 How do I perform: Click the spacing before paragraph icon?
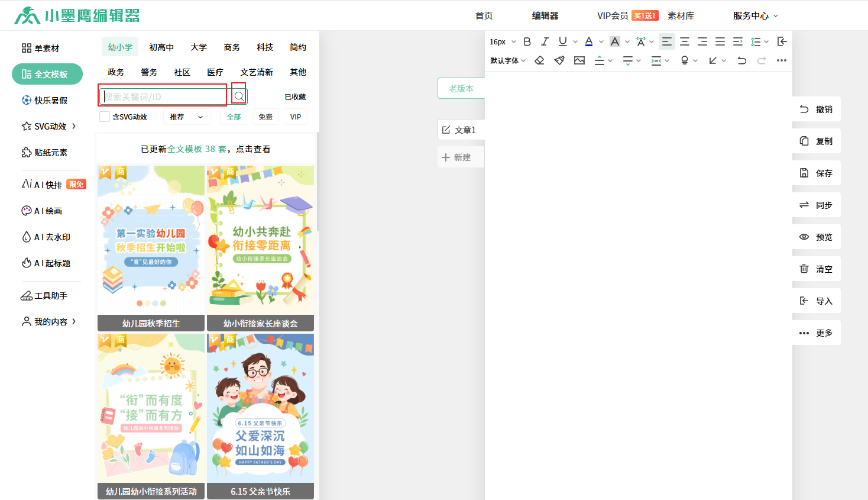click(x=600, y=60)
